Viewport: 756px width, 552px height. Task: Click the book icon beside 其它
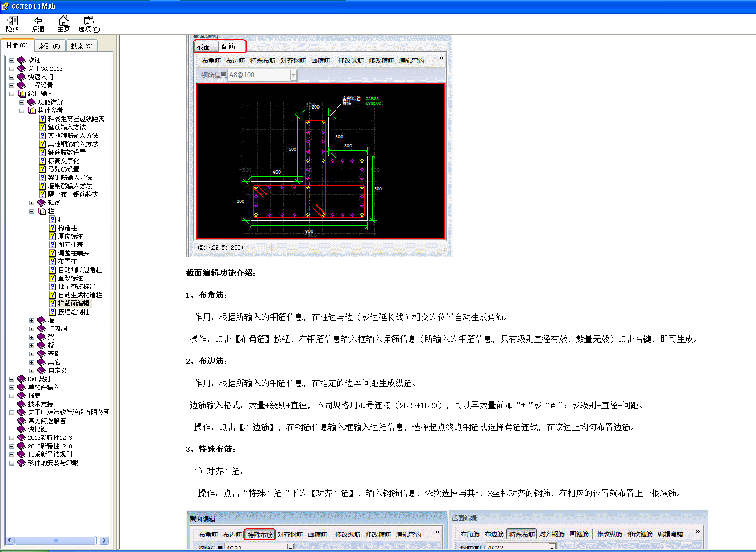(41, 362)
